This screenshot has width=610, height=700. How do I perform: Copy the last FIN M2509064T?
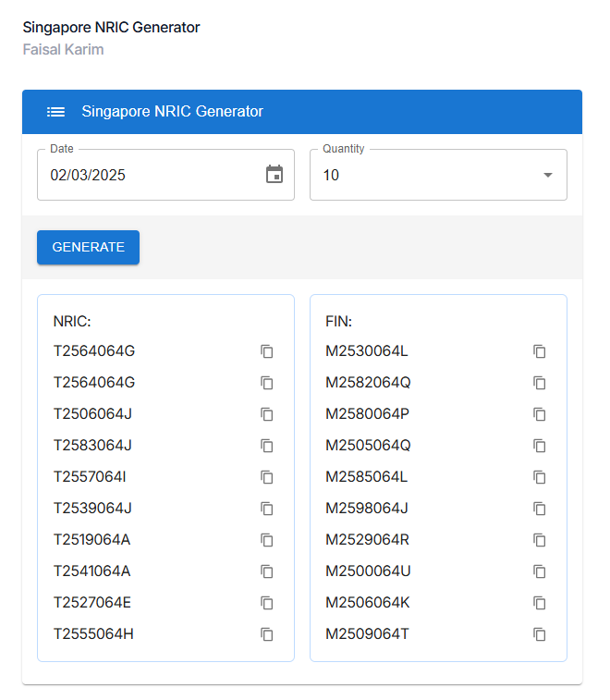click(x=540, y=634)
